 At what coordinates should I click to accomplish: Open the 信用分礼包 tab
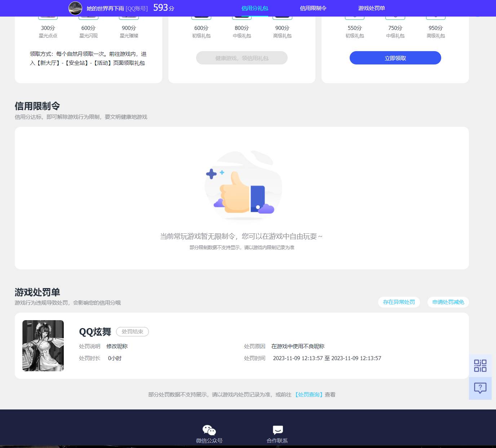coord(254,8)
